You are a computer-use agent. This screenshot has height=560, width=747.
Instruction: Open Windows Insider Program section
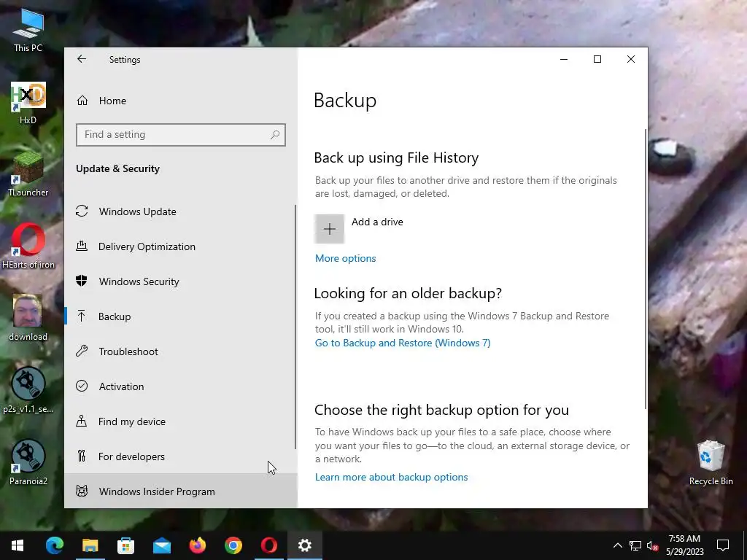[181, 491]
